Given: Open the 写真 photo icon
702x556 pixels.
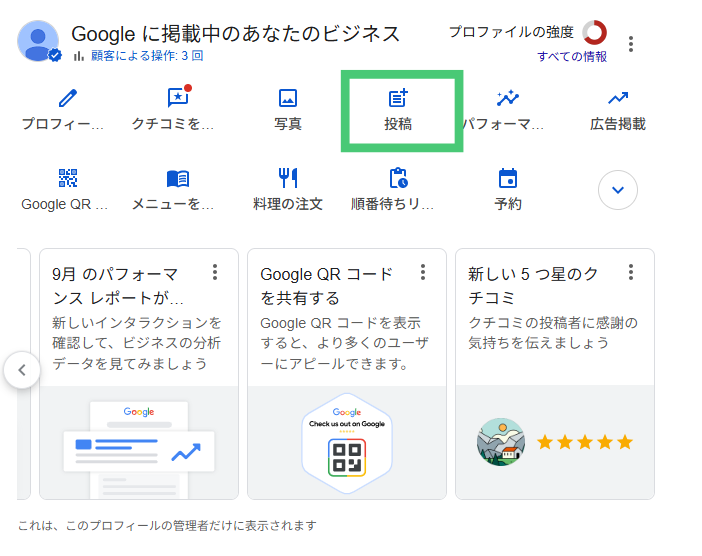Looking at the screenshot, I should click(288, 98).
